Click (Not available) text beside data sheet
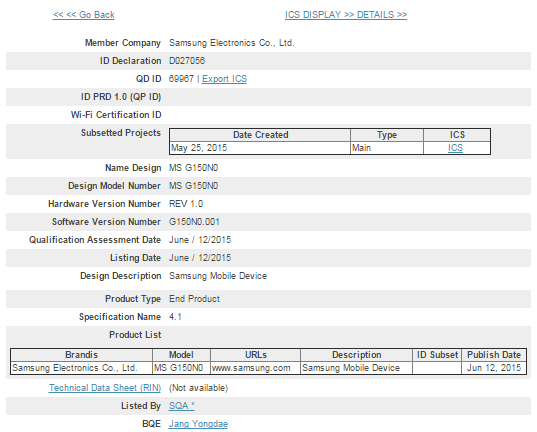537x432 pixels. tap(198, 388)
